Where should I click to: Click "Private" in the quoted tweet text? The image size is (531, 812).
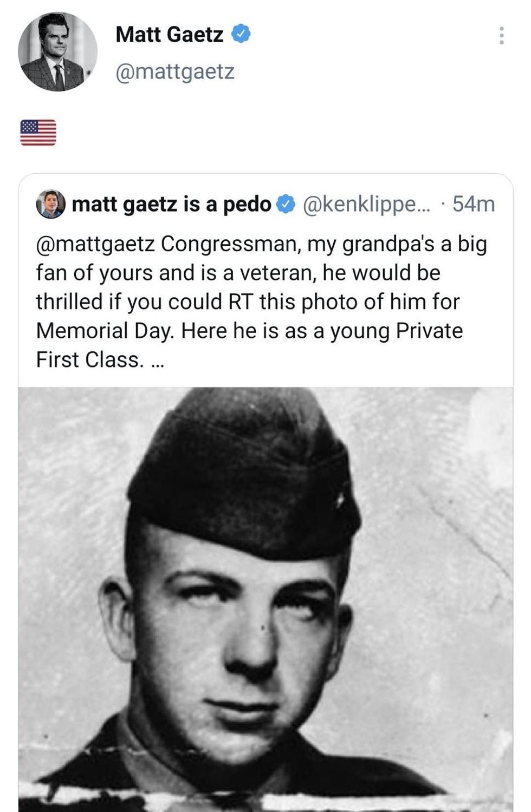[x=429, y=331]
